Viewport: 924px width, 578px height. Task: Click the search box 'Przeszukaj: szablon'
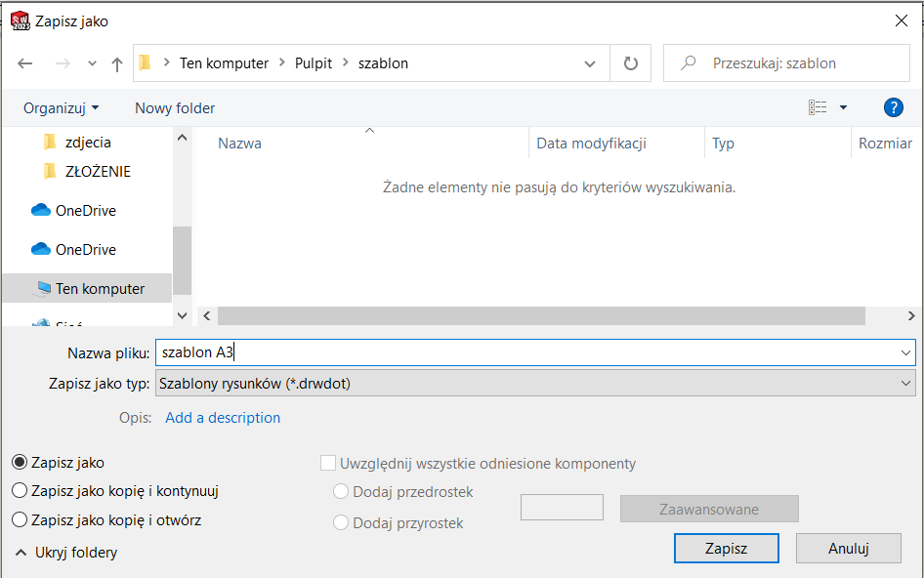[786, 63]
